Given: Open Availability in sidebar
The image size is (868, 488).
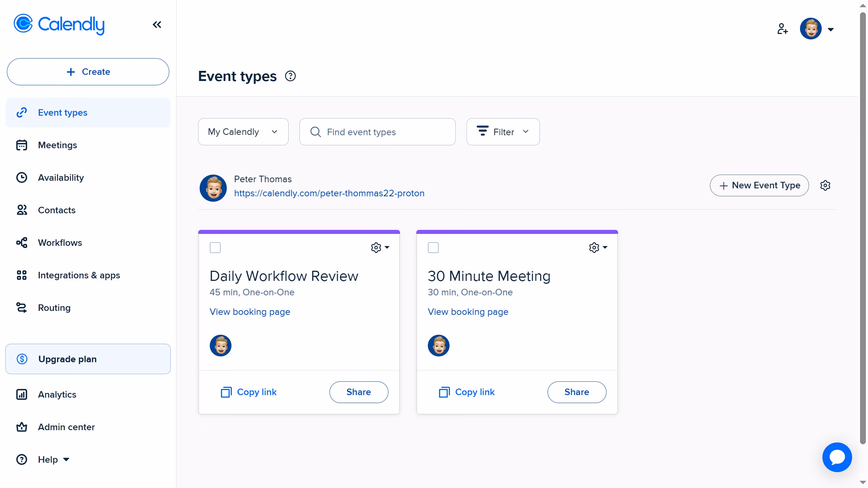Looking at the screenshot, I should click(88, 177).
